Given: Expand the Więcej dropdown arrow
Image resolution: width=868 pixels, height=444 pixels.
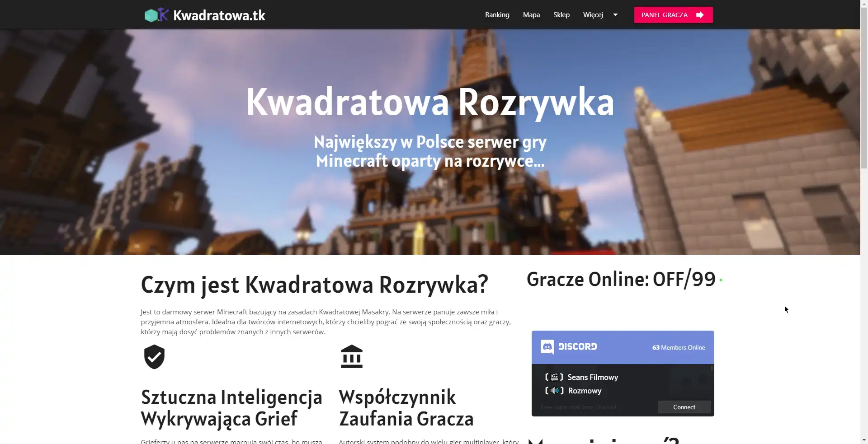Looking at the screenshot, I should pyautogui.click(x=615, y=14).
